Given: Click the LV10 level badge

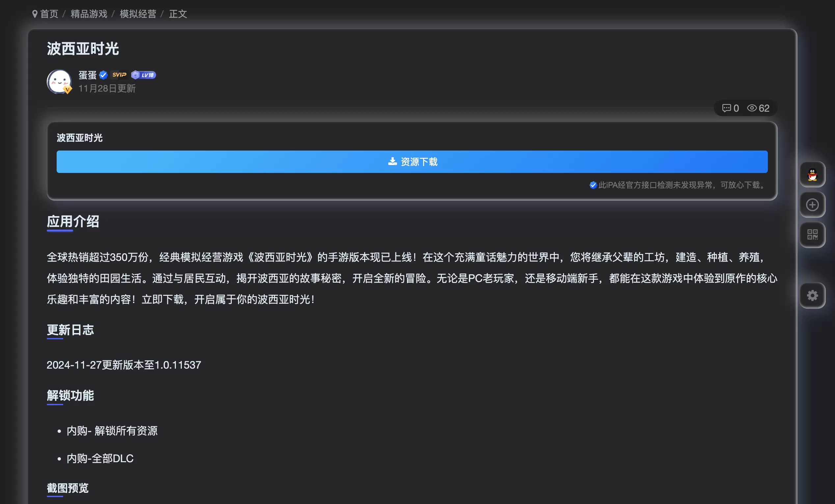Looking at the screenshot, I should click(143, 75).
